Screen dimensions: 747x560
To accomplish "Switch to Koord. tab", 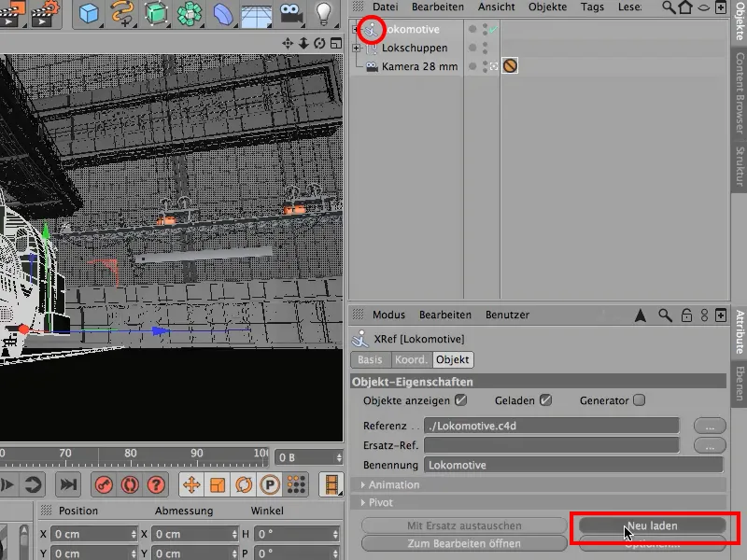I will click(411, 359).
